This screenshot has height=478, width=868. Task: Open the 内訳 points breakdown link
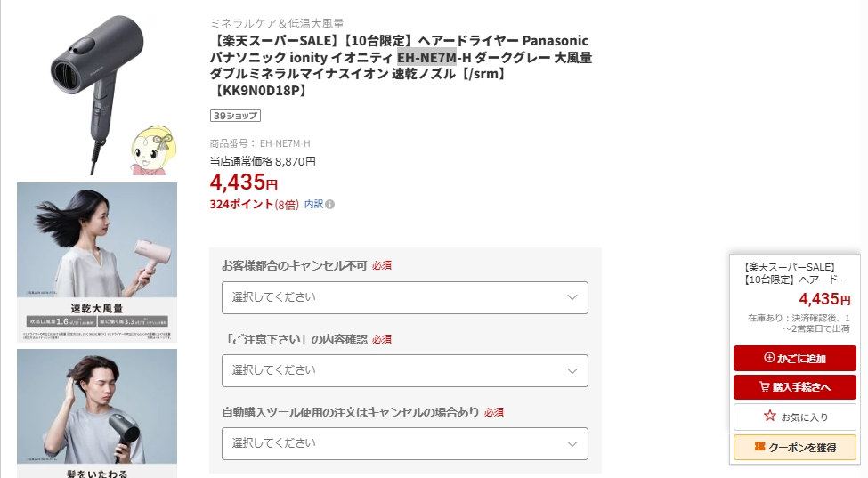pos(313,204)
